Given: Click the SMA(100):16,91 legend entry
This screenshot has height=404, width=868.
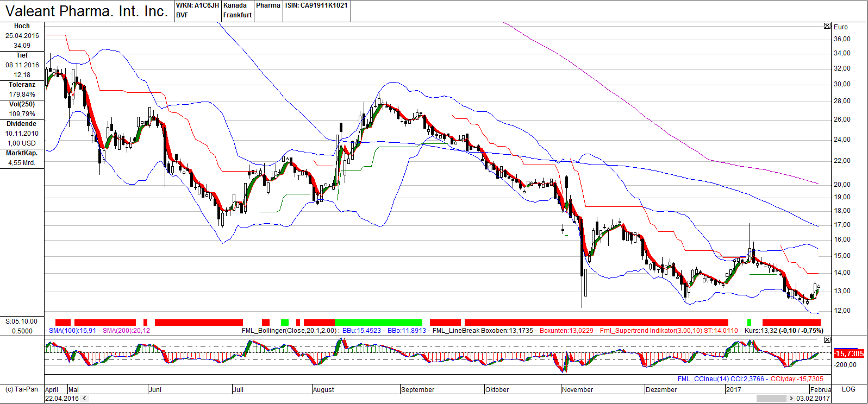Looking at the screenshot, I should click(72, 331).
